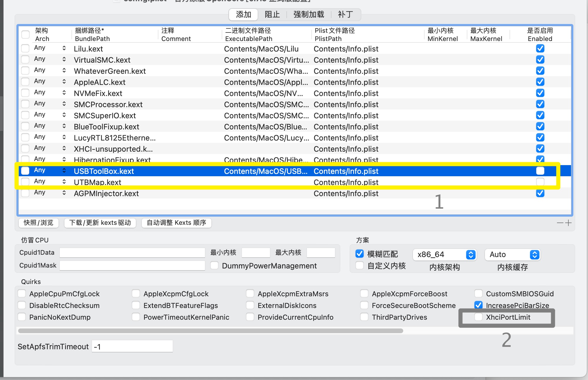
Task: Click the minus icon to remove kext row
Action: pyautogui.click(x=560, y=223)
